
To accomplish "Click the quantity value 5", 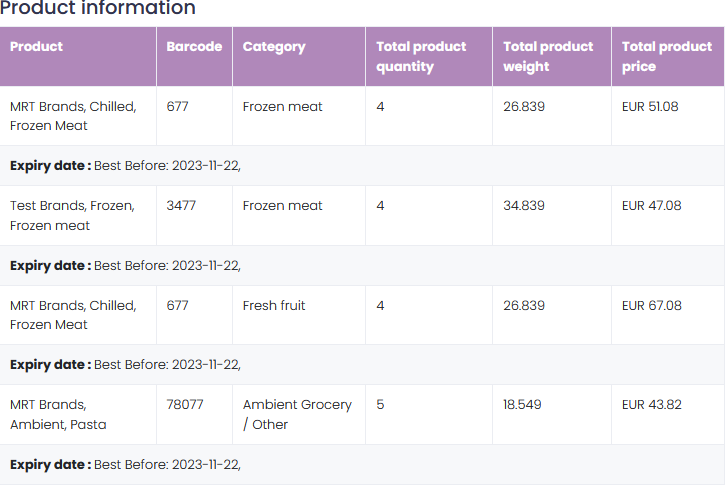I will (x=380, y=405).
